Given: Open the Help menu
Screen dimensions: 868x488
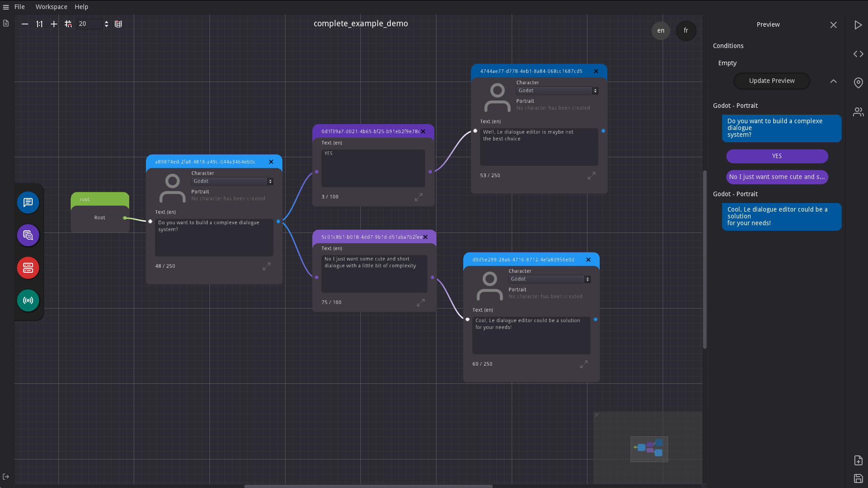Looking at the screenshot, I should coord(82,7).
